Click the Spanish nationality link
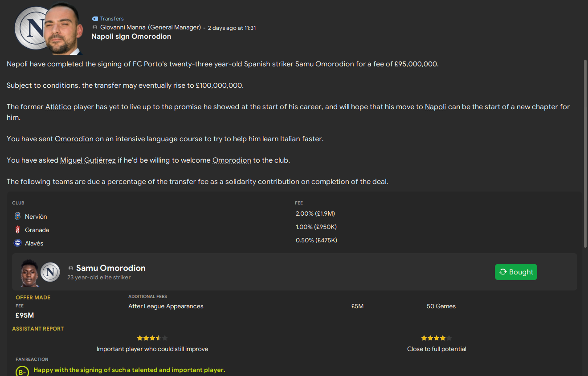Viewport: 588px width, 376px height. (257, 64)
